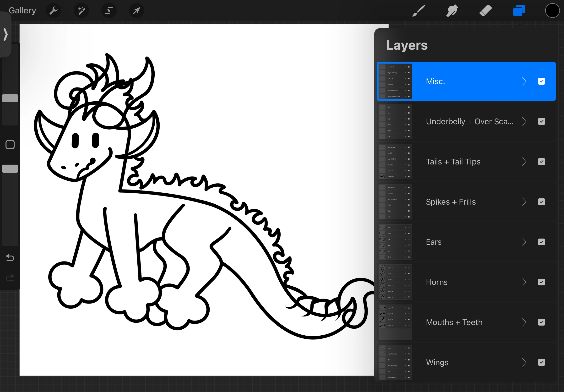564x392 pixels.
Task: Uncheck visibility for Ears group
Action: coord(541,242)
